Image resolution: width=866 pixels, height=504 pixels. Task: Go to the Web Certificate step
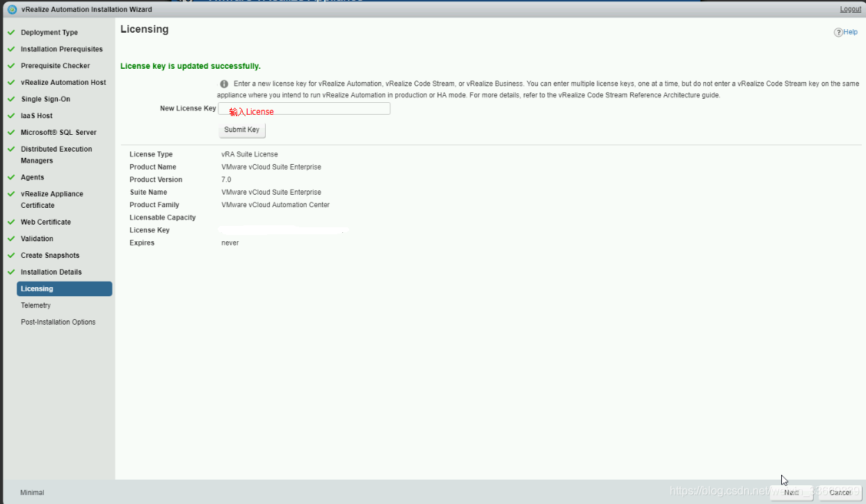[46, 222]
